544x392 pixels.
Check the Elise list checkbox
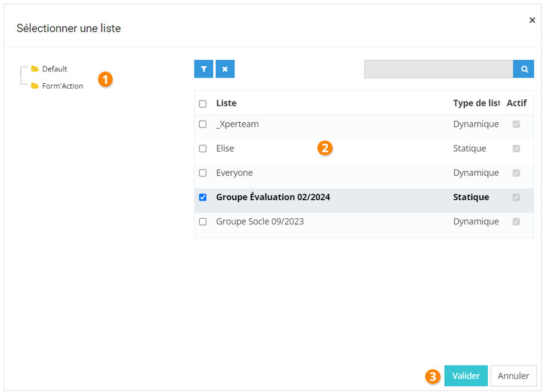coord(203,149)
